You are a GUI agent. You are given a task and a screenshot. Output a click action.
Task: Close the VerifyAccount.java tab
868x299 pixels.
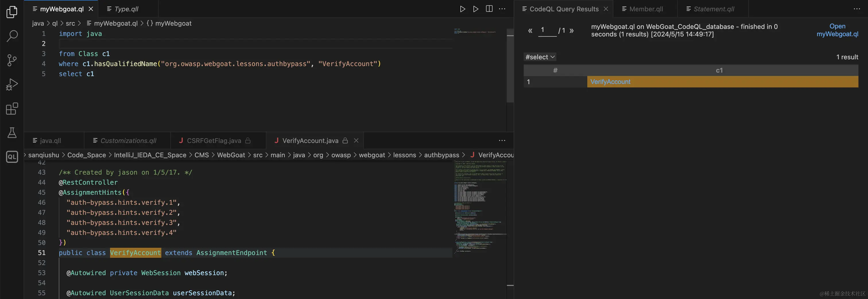coord(356,140)
